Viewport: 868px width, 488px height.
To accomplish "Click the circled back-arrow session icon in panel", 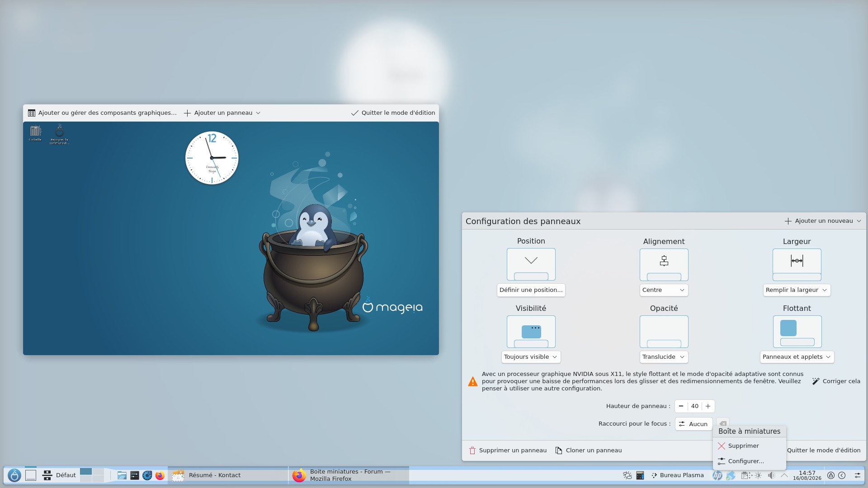I will (x=842, y=475).
